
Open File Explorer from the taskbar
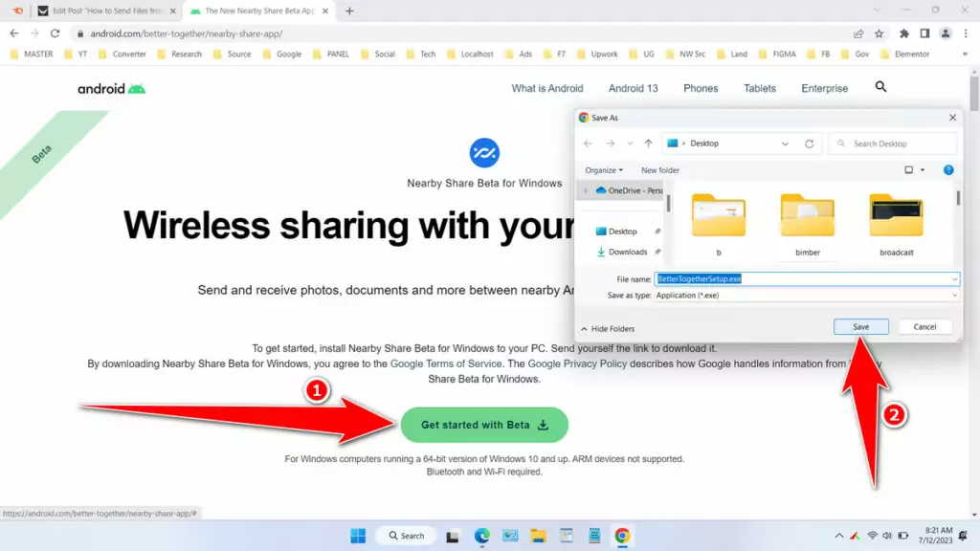(x=538, y=536)
